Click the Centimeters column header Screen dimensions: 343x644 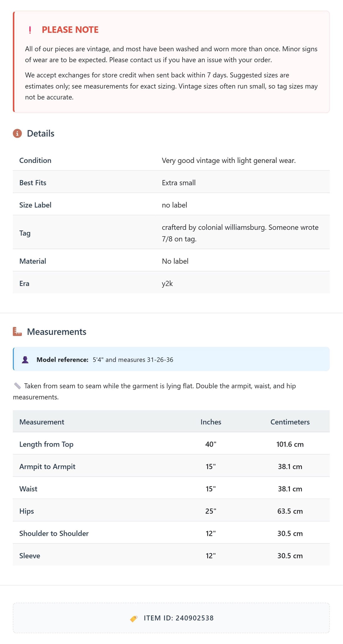point(290,422)
